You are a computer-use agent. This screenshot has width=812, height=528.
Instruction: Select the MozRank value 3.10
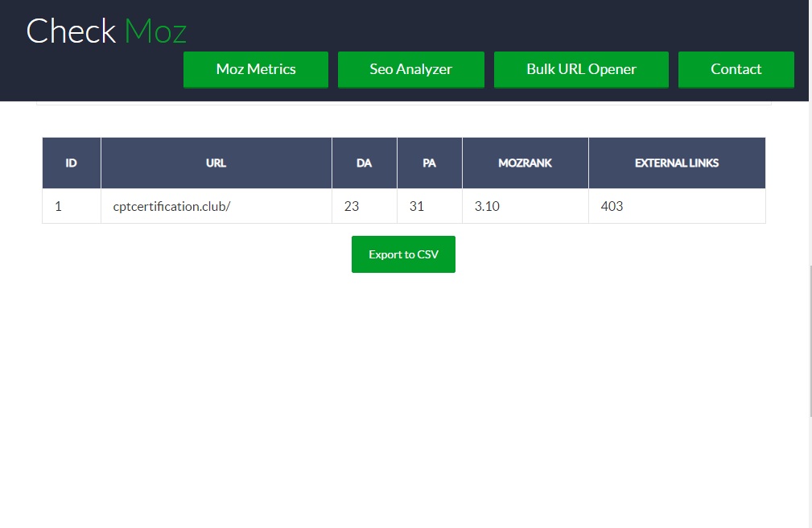coord(526,206)
